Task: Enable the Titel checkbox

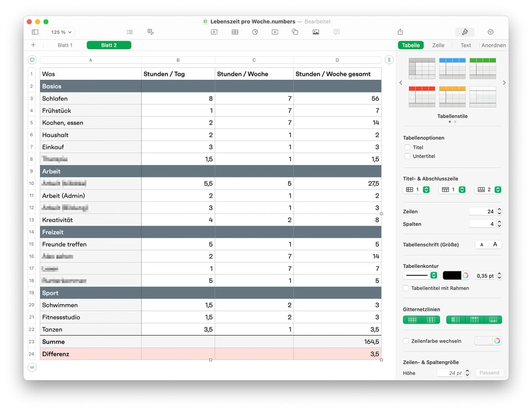Action: pos(407,148)
